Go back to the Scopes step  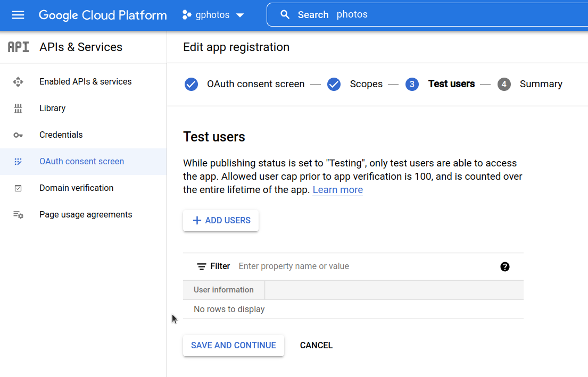366,84
